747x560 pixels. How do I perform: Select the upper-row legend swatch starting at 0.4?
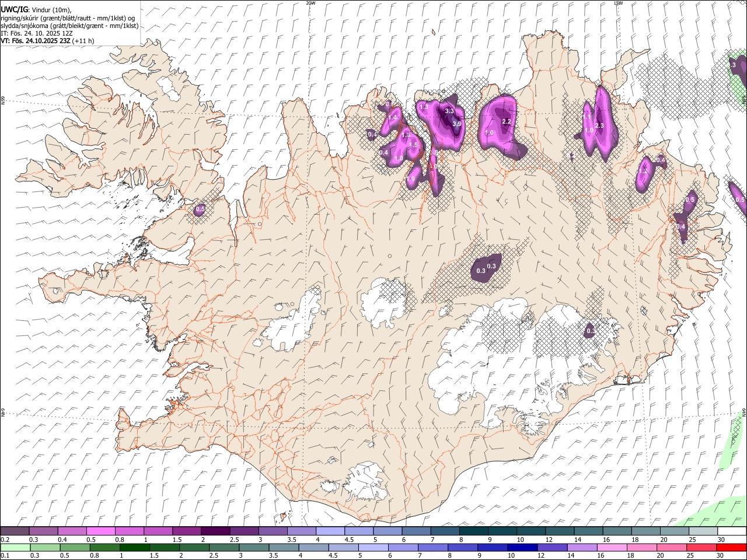[x=72, y=531]
